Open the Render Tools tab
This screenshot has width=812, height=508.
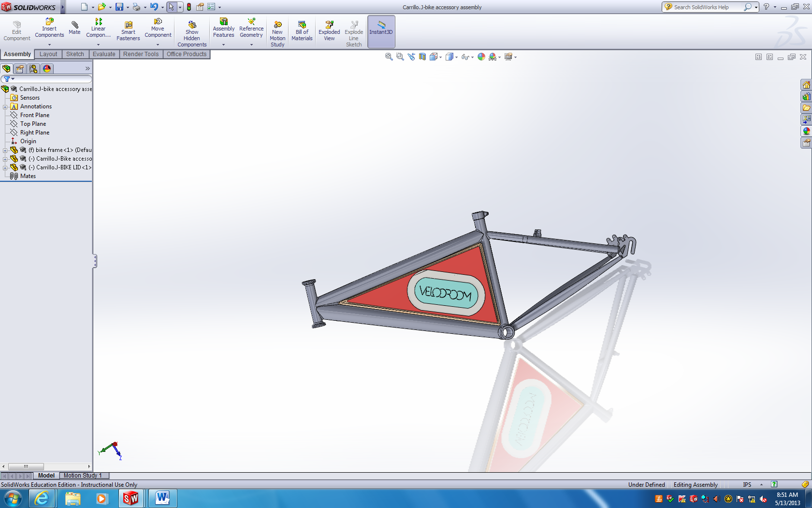pos(141,54)
